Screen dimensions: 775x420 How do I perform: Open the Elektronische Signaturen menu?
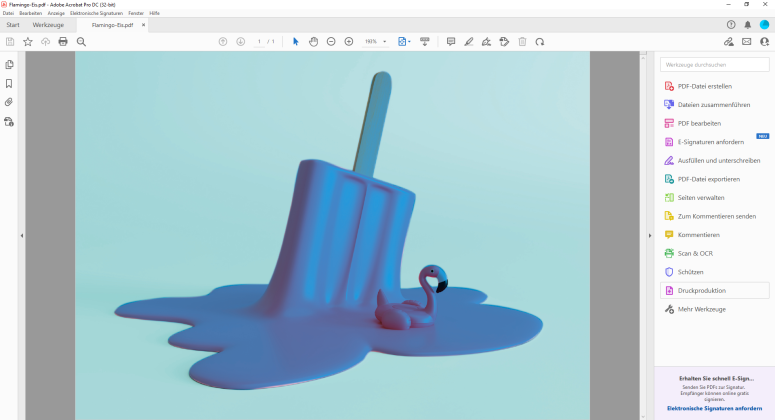(96, 13)
